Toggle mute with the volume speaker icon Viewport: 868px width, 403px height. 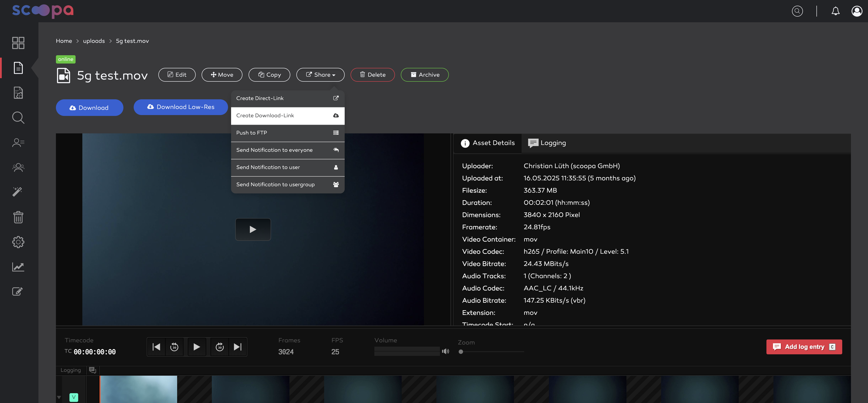coord(445,351)
